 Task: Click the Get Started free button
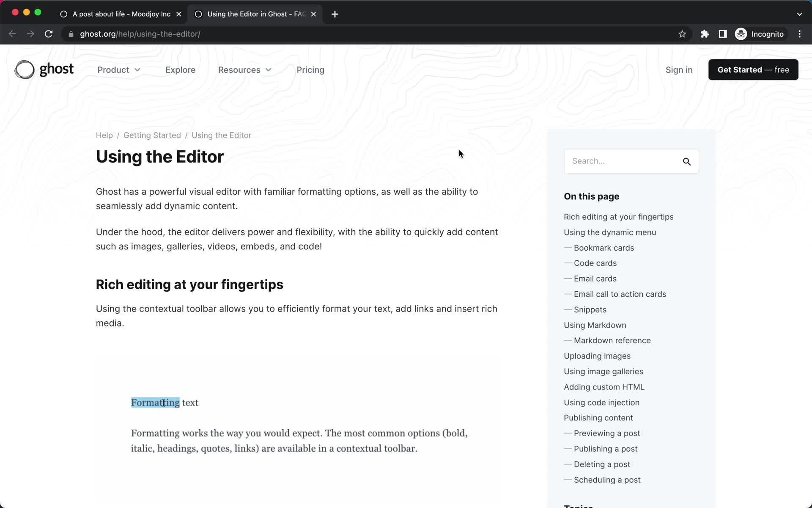753,70
